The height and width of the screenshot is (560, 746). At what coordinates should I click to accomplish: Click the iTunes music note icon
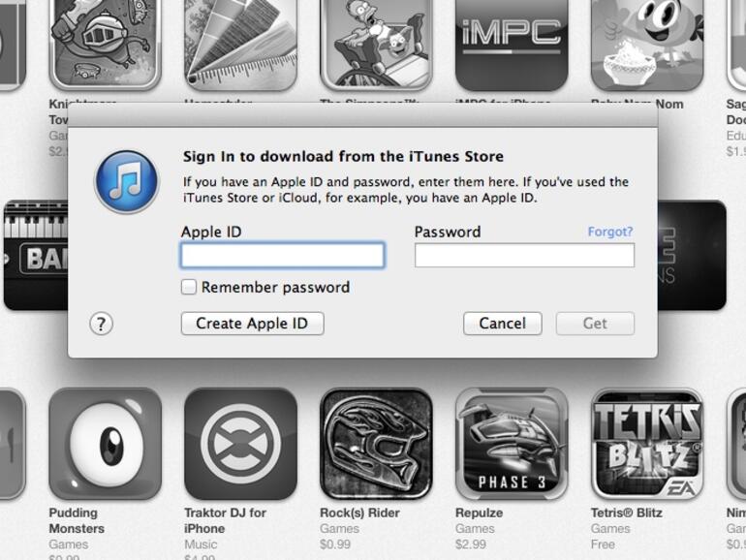127,181
